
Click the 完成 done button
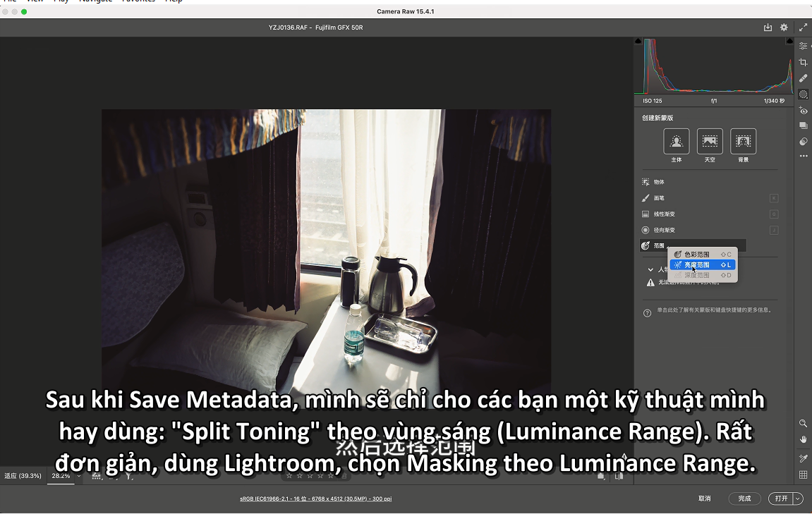(744, 498)
